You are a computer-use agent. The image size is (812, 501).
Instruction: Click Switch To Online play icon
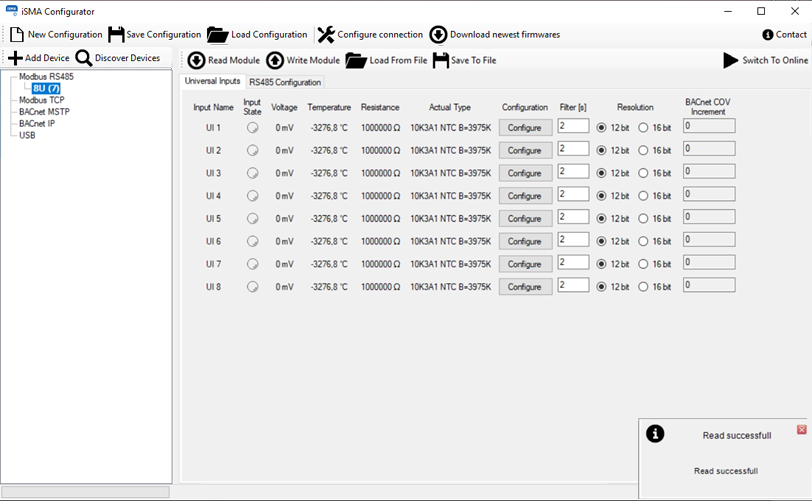point(731,61)
